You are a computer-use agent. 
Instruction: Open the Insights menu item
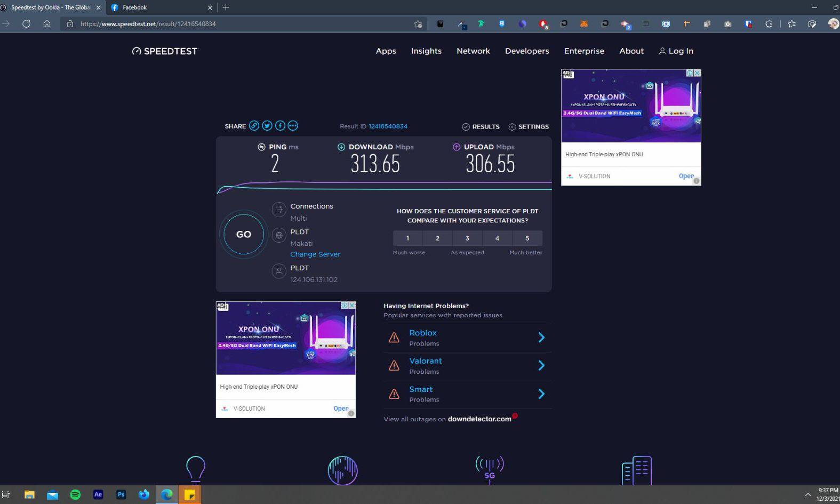click(426, 51)
